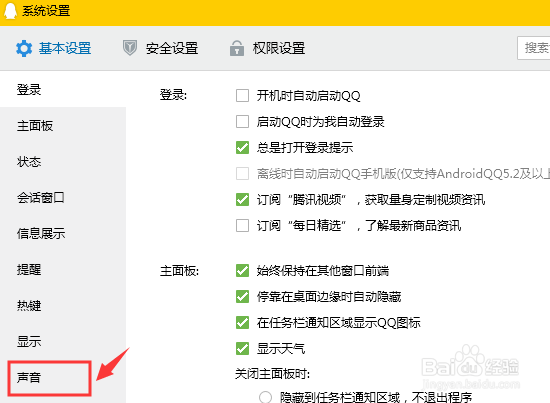Click the 登录: section label
This screenshot has width=550, height=403.
coord(173,95)
